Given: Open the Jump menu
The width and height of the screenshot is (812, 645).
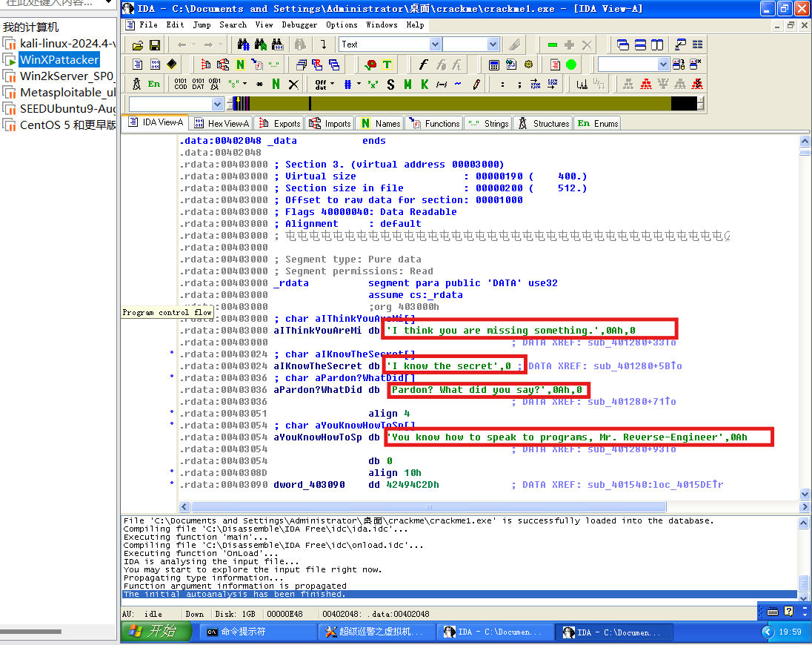Looking at the screenshot, I should point(202,25).
